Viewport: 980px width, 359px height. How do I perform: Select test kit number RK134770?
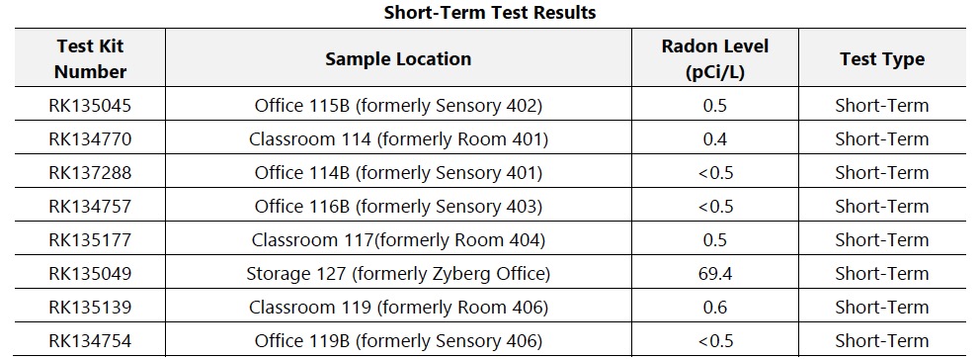coord(90,138)
